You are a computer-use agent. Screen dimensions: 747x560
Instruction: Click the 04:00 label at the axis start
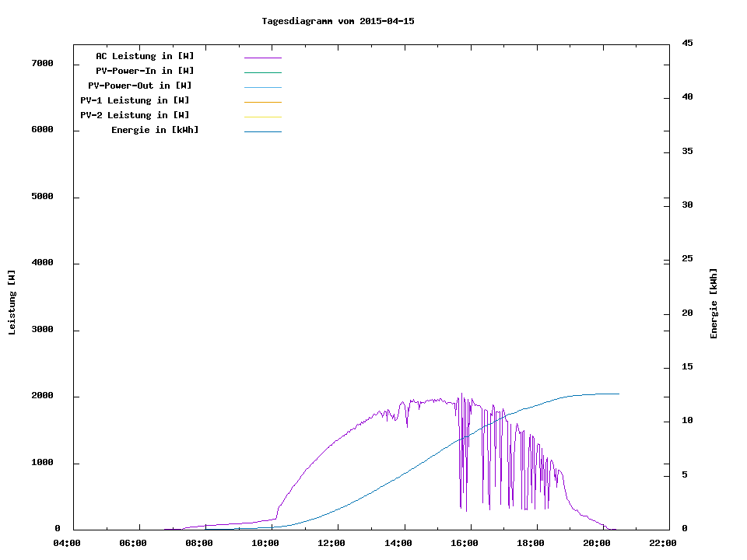click(67, 543)
